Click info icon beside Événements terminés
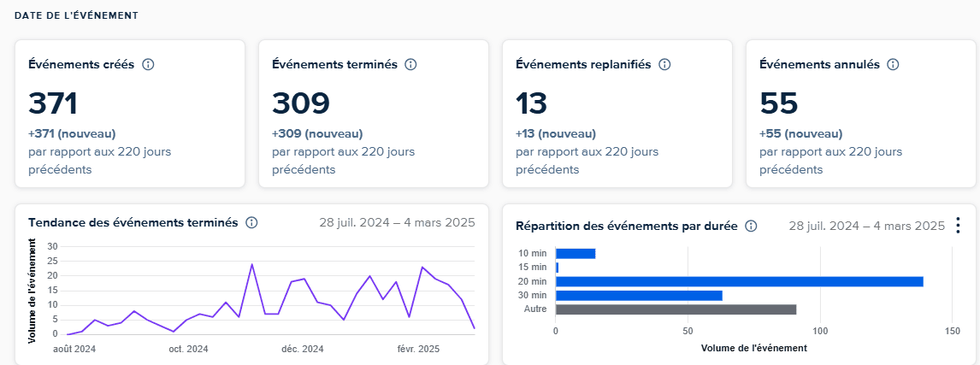The height and width of the screenshot is (365, 980). click(410, 65)
